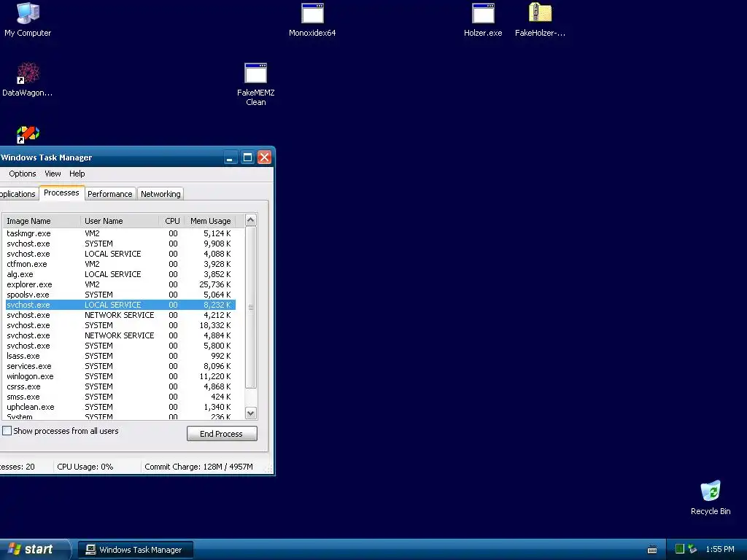Select the Processes tab
The height and width of the screenshot is (560, 747).
[61, 192]
